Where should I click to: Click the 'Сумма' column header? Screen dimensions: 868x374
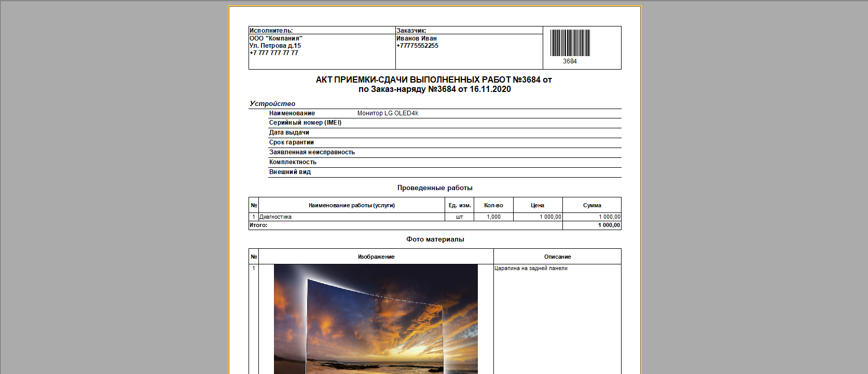(x=592, y=205)
